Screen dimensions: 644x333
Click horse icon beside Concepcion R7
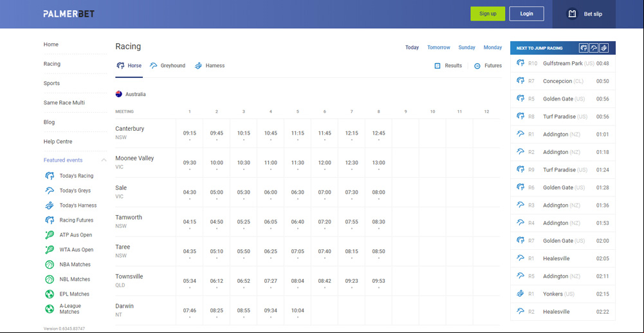520,81
